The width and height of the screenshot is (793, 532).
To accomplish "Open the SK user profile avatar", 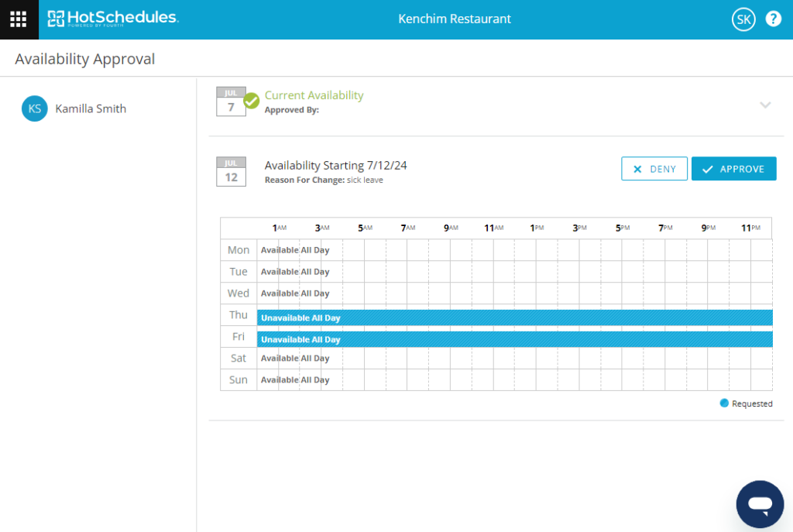I will [743, 19].
